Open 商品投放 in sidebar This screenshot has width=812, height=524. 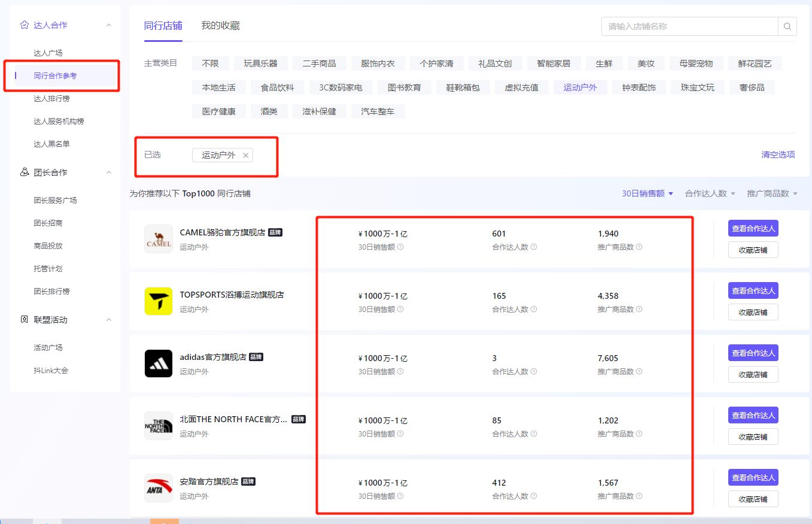48,246
